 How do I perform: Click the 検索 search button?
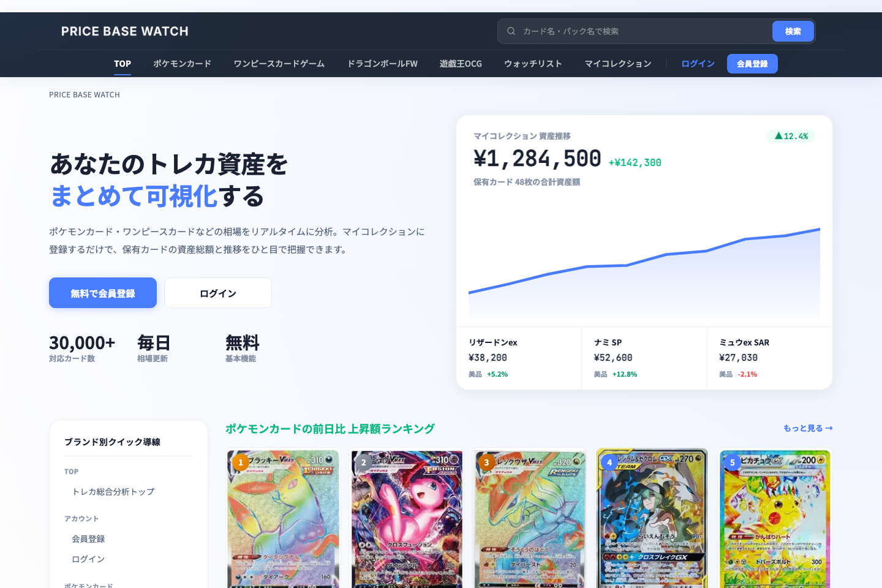793,31
